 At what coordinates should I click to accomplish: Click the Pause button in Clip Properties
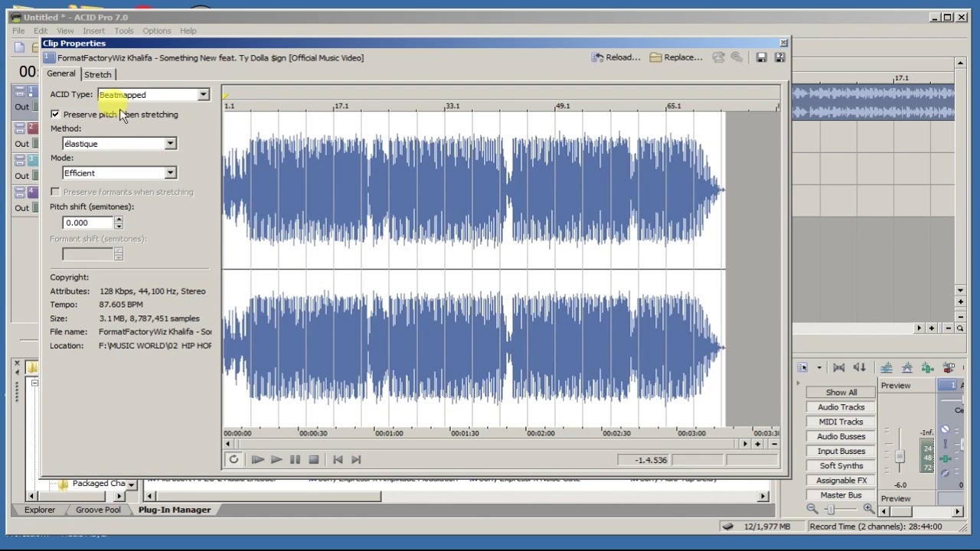click(295, 459)
